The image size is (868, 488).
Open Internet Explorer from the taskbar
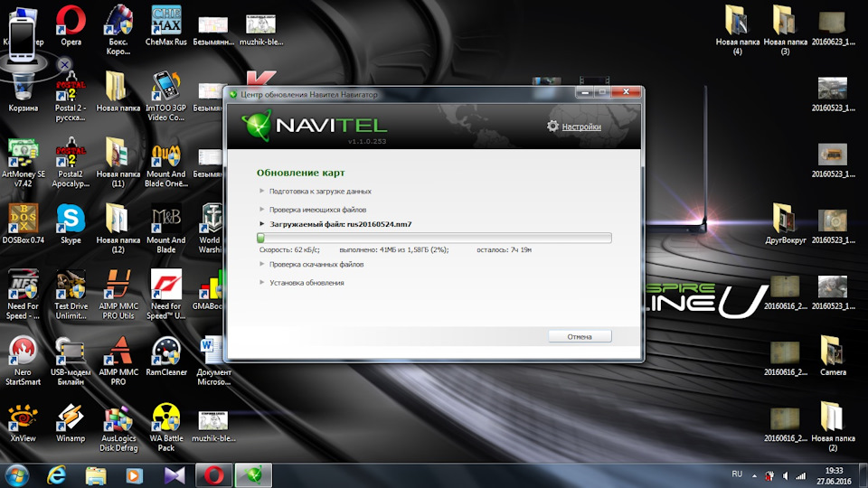(x=56, y=475)
